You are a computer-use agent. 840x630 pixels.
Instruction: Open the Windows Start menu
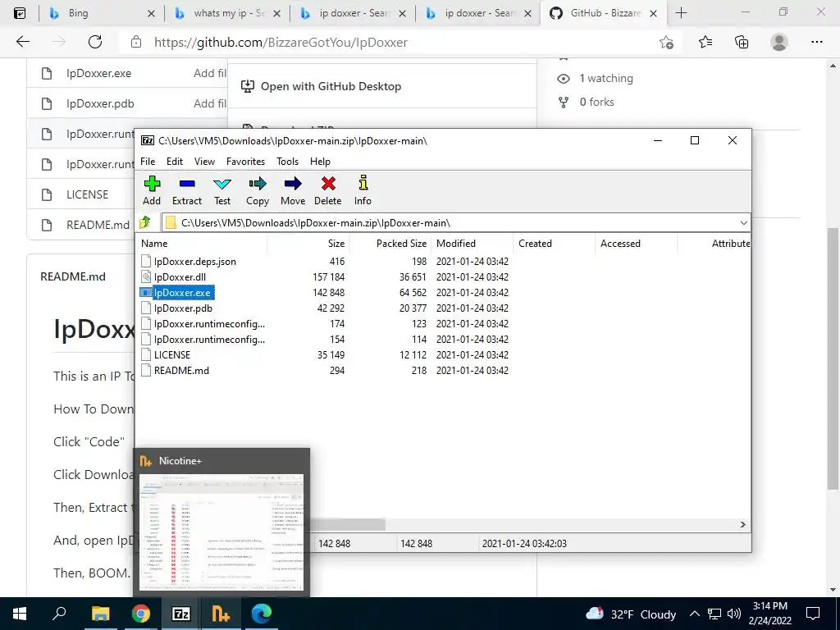tap(20, 614)
